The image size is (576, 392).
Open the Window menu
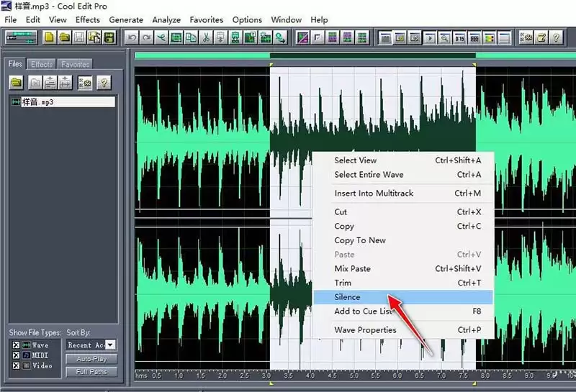click(x=286, y=20)
